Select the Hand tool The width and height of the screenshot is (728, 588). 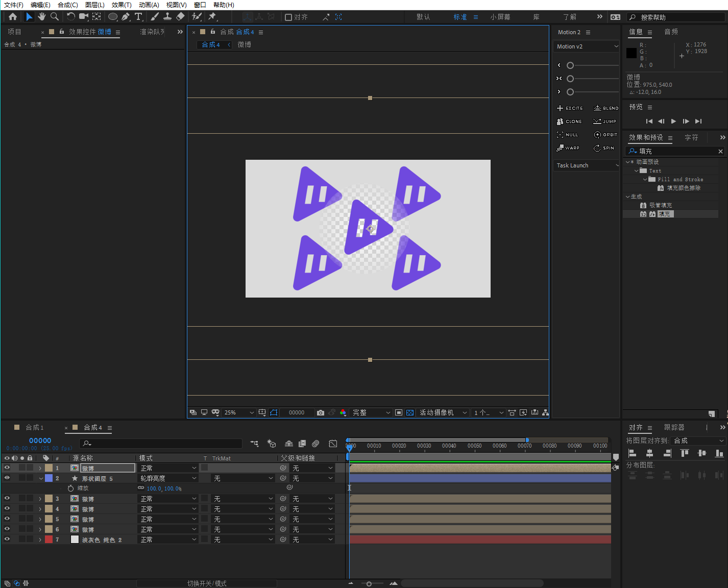(x=42, y=17)
